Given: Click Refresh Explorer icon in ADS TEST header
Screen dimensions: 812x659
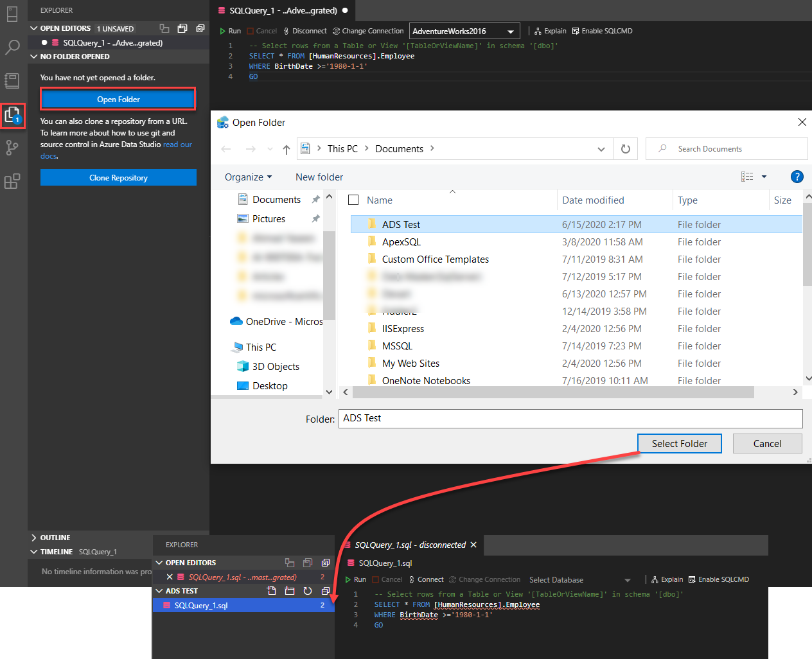Looking at the screenshot, I should click(308, 591).
